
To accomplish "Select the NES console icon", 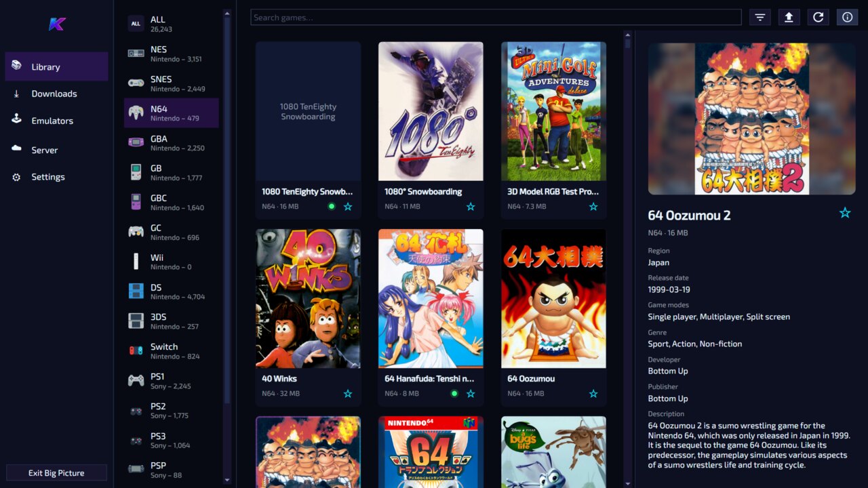I will [x=136, y=54].
